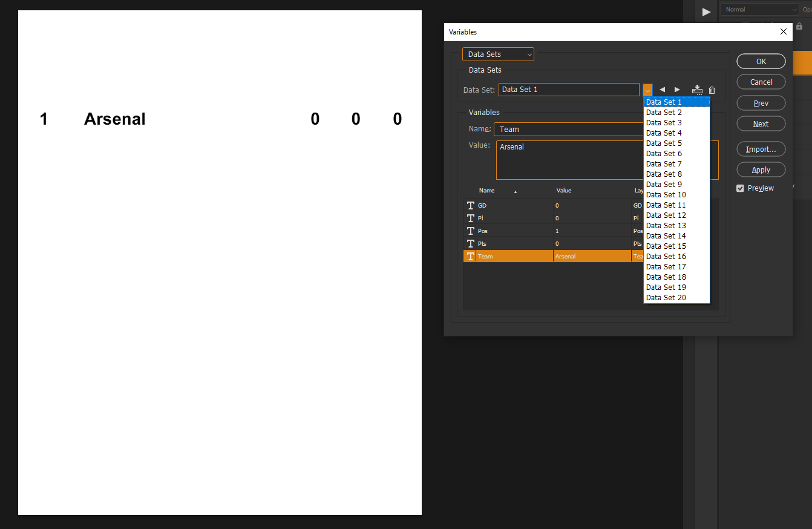The height and width of the screenshot is (529, 812).
Task: Pick Data Set 16 from the list
Action: tap(676, 257)
